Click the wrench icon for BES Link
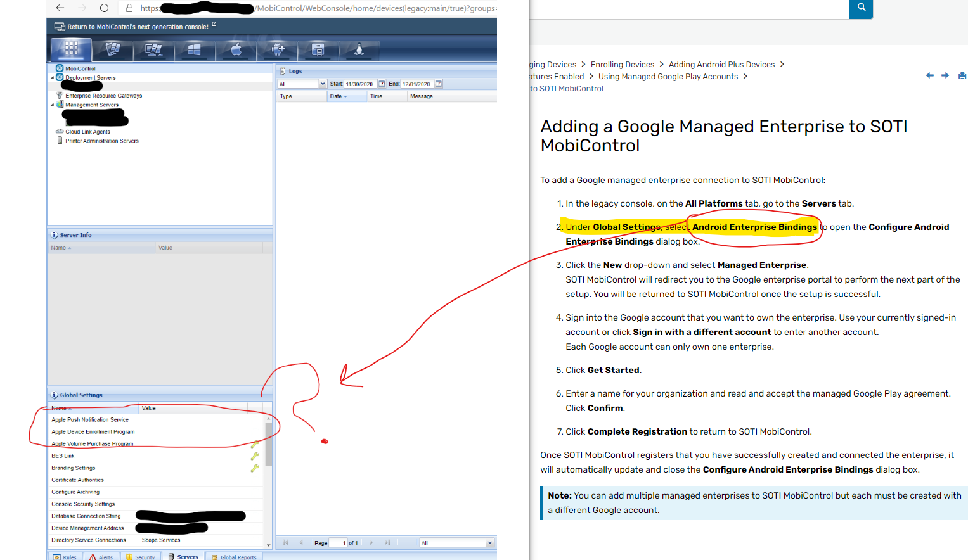The height and width of the screenshot is (560, 968). click(255, 456)
